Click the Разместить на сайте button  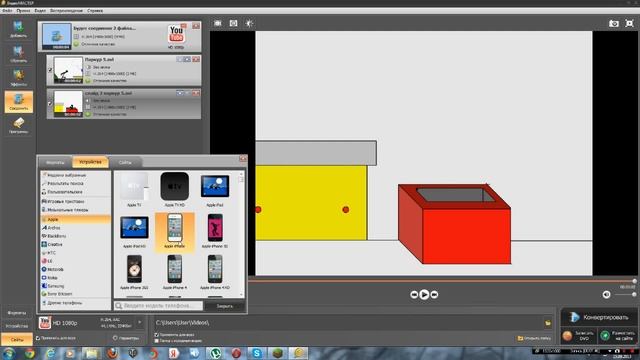(618, 336)
